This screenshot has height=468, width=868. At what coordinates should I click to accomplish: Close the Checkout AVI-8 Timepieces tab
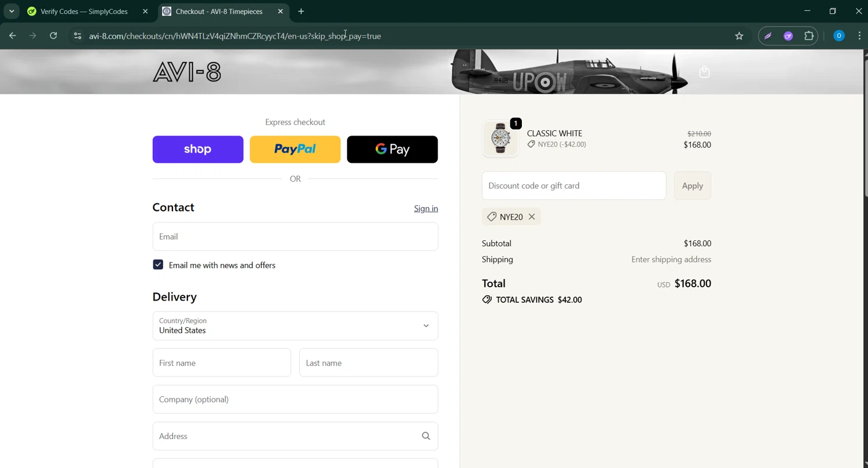pos(281,11)
